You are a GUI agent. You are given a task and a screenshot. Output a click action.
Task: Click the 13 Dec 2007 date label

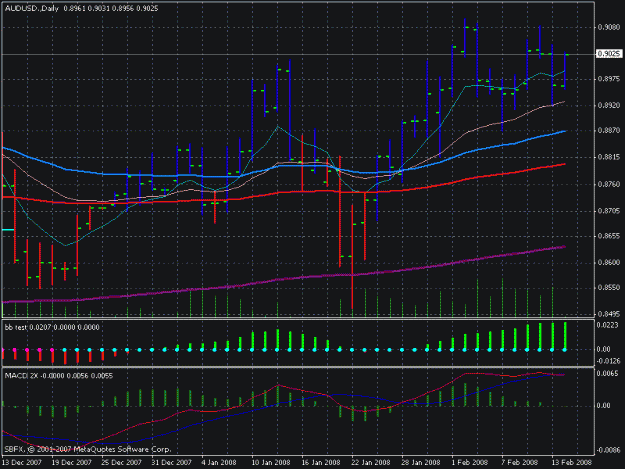click(x=22, y=463)
